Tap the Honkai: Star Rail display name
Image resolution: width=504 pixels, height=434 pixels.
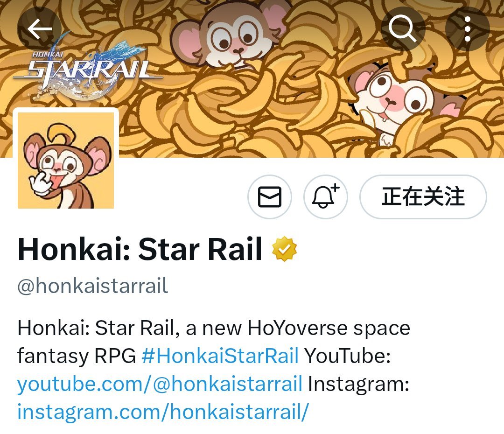[x=140, y=249]
